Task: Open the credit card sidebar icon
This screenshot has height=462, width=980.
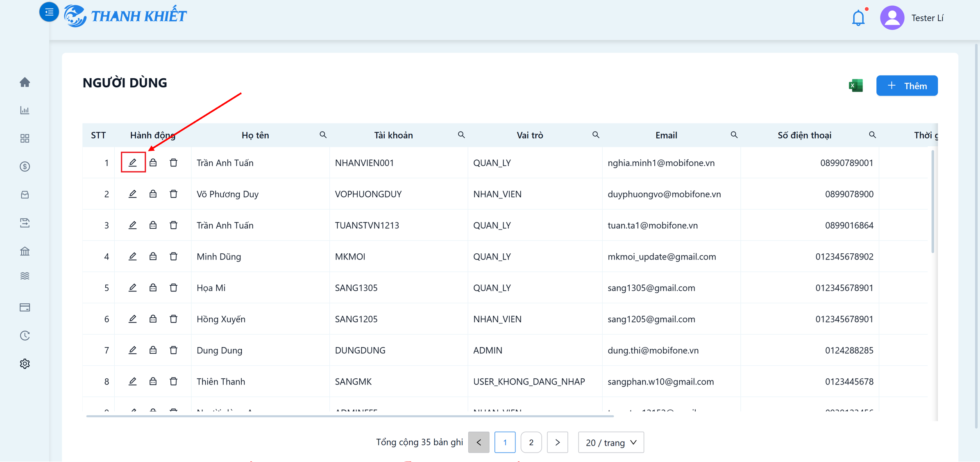Action: (x=25, y=307)
